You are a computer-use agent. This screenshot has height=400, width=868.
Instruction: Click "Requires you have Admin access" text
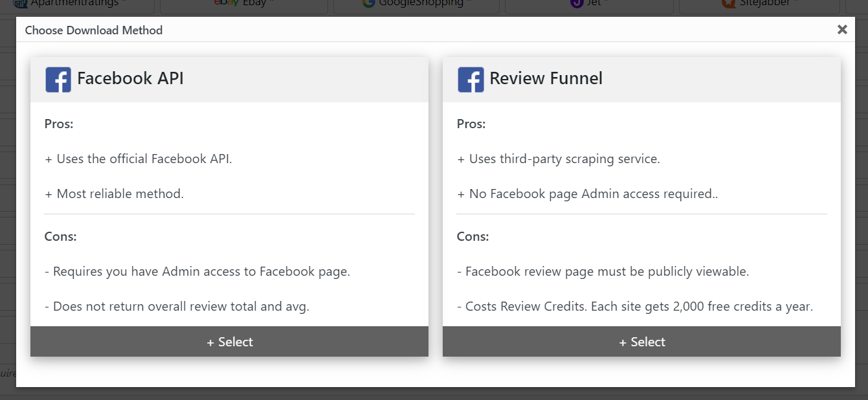click(201, 271)
